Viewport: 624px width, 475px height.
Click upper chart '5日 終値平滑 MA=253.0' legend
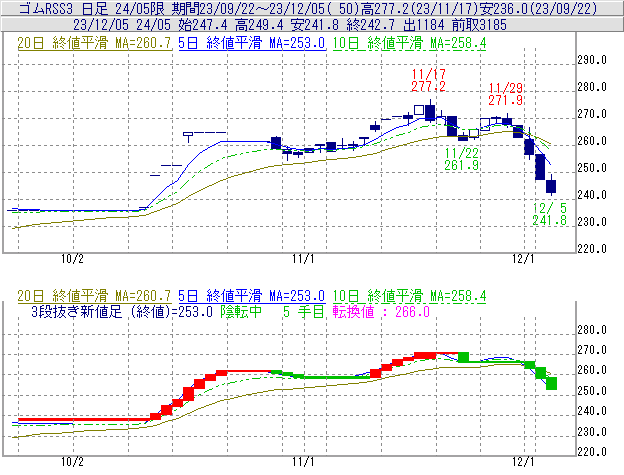tap(252, 43)
